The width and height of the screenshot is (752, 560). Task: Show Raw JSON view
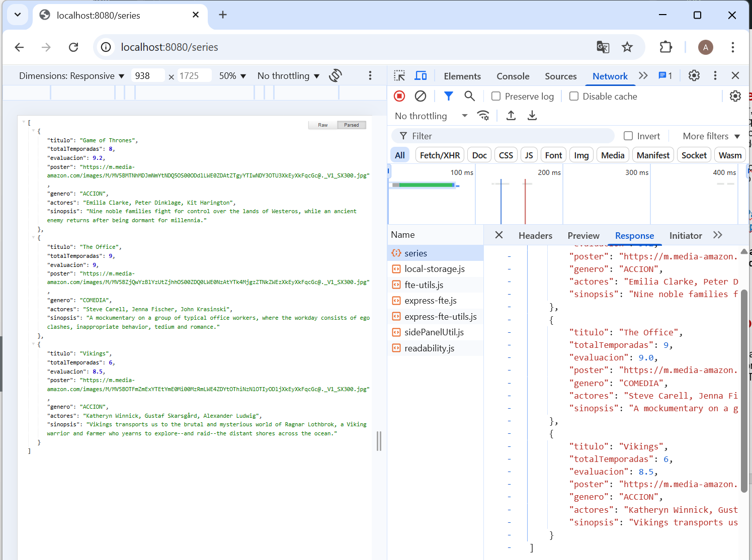tap(323, 125)
